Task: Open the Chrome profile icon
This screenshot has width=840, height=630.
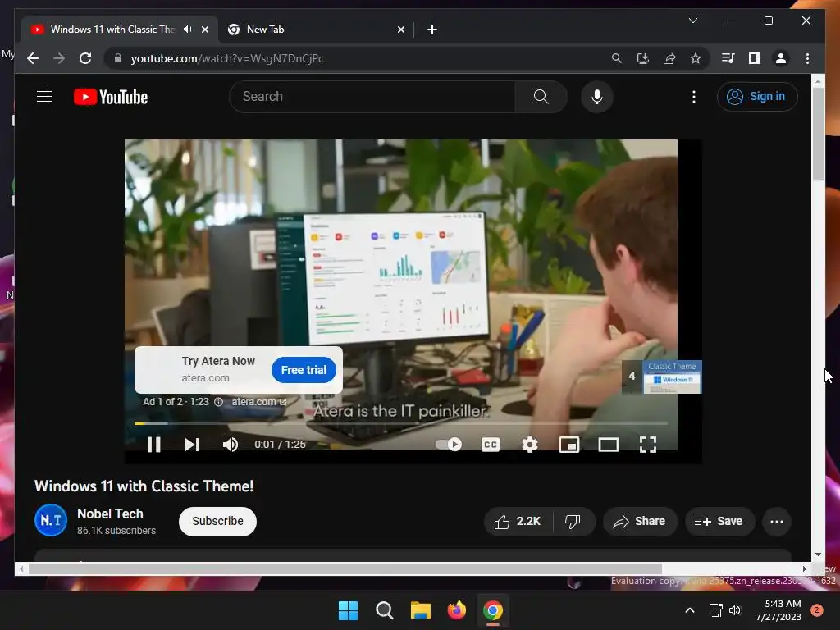Action: 781,58
